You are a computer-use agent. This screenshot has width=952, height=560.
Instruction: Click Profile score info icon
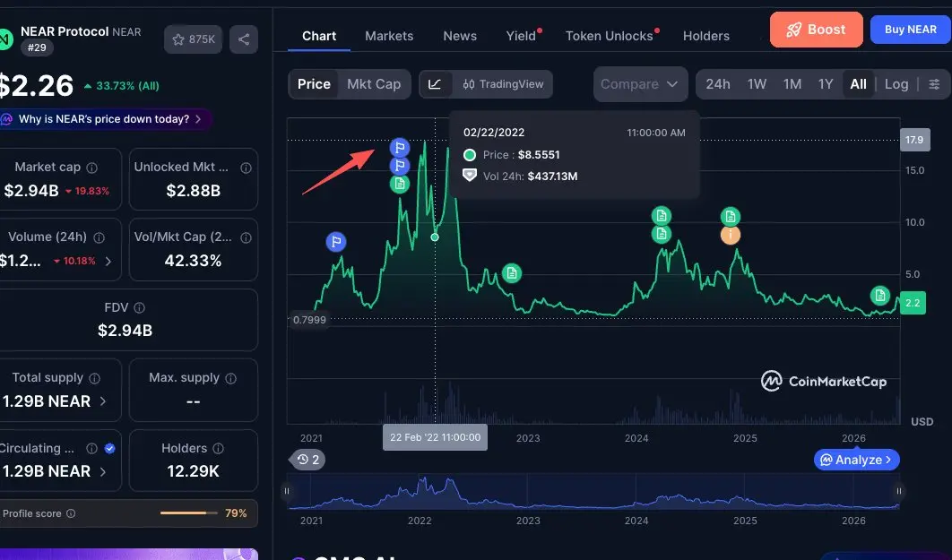point(71,513)
